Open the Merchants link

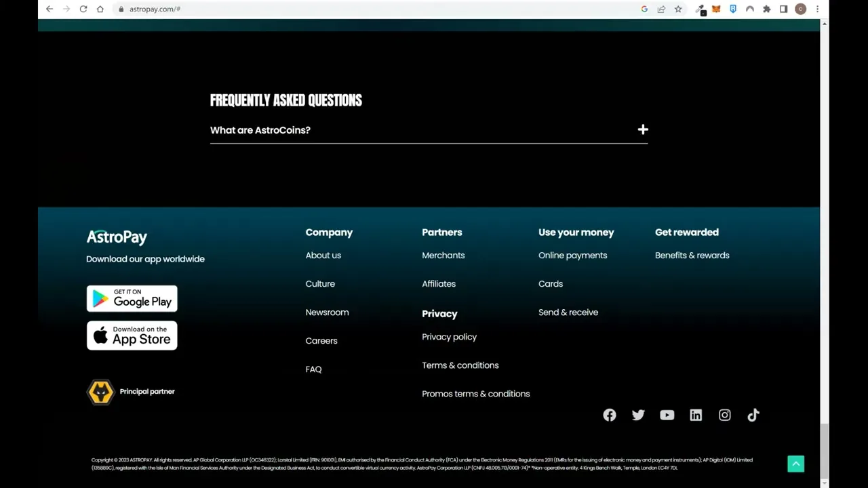(443, 256)
